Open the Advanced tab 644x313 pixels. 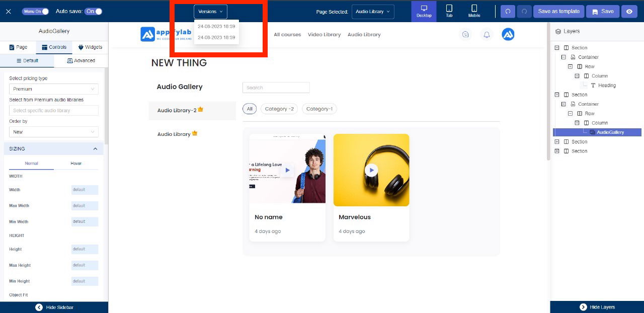pyautogui.click(x=81, y=60)
